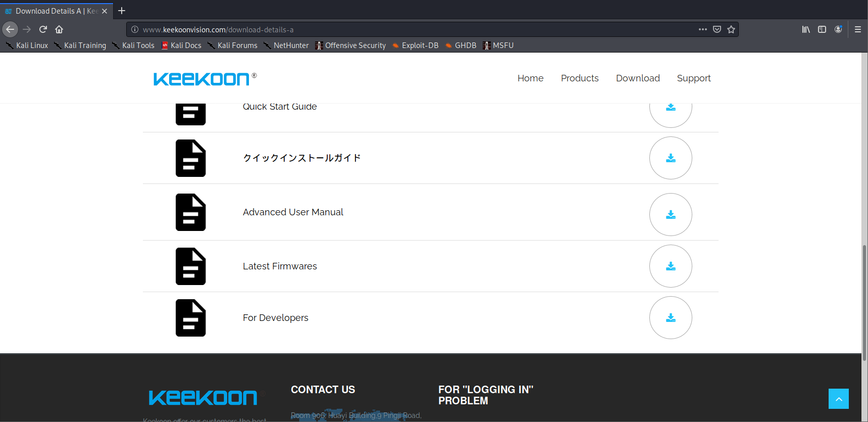
Task: Download the Japanese quick install guide
Action: point(671,158)
